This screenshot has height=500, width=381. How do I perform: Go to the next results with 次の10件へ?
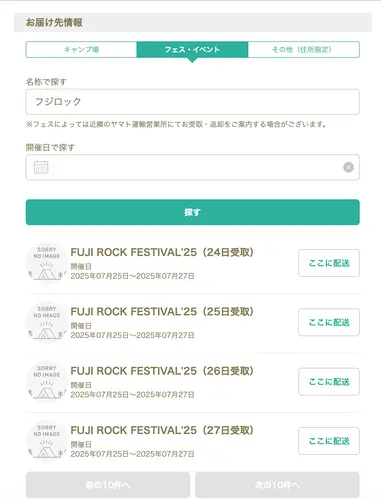click(x=277, y=485)
